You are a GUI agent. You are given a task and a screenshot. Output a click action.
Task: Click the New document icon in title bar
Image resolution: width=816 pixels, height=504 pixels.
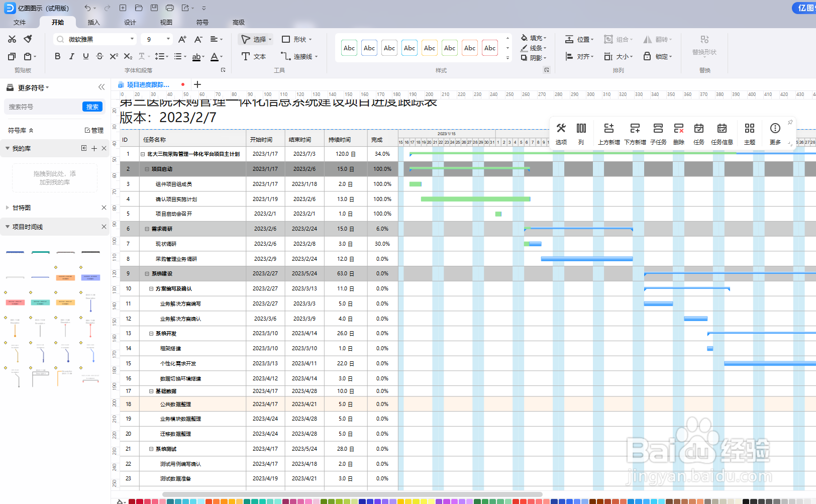pos(123,8)
